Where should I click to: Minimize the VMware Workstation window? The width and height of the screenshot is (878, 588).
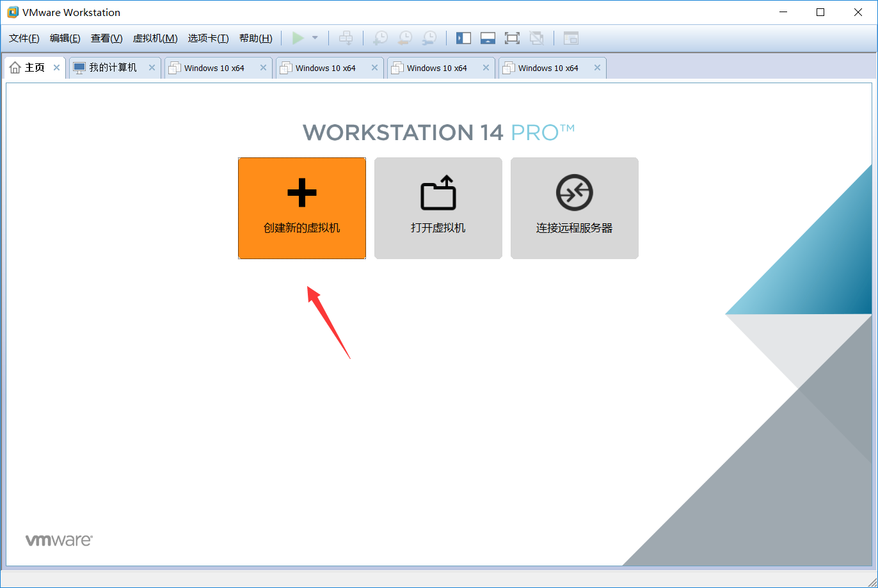783,12
